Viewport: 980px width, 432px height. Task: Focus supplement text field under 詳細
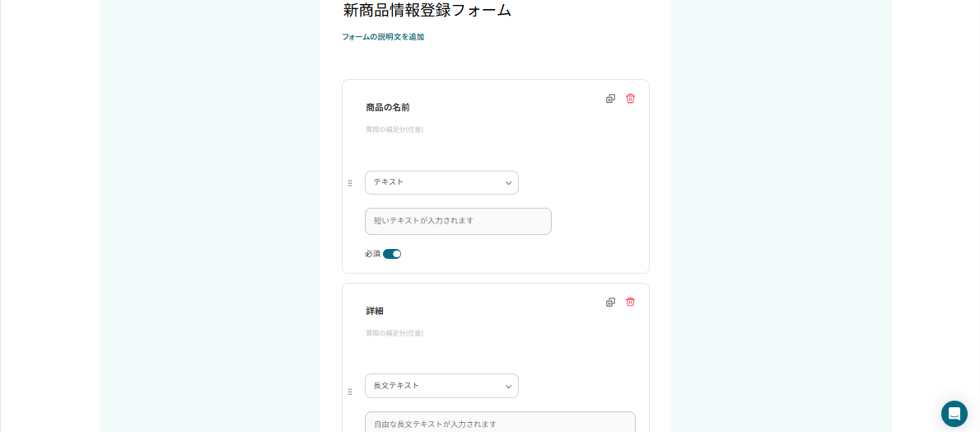tap(394, 333)
